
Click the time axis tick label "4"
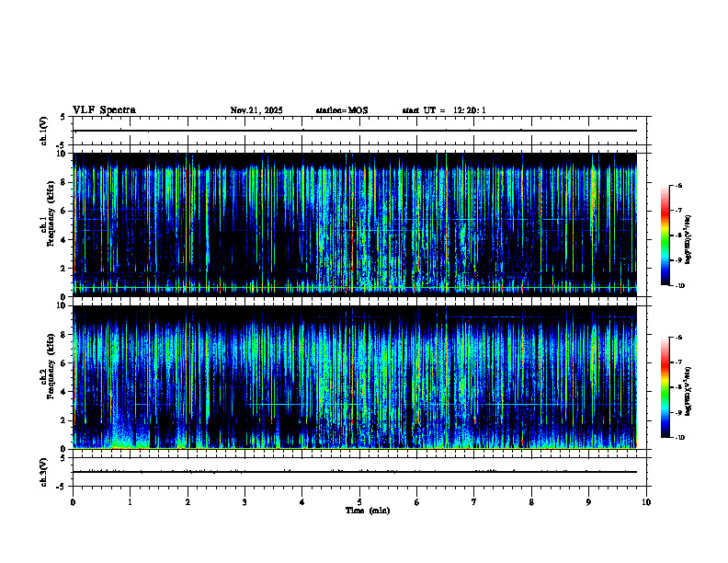(x=302, y=502)
